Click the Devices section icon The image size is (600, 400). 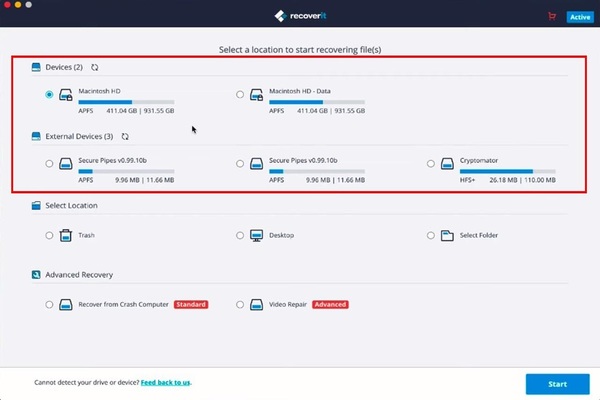point(36,67)
